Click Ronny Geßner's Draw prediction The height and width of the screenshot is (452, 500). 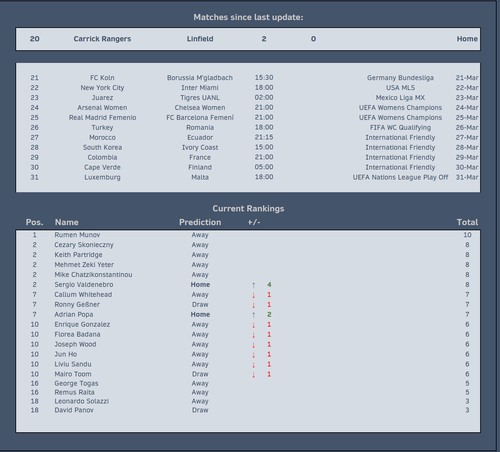click(x=200, y=305)
